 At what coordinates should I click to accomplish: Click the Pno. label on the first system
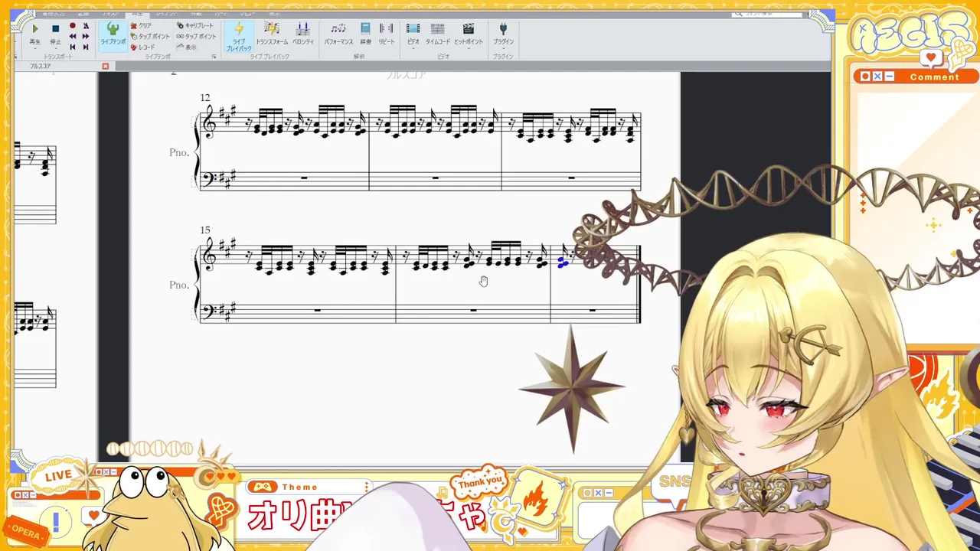[x=179, y=152]
